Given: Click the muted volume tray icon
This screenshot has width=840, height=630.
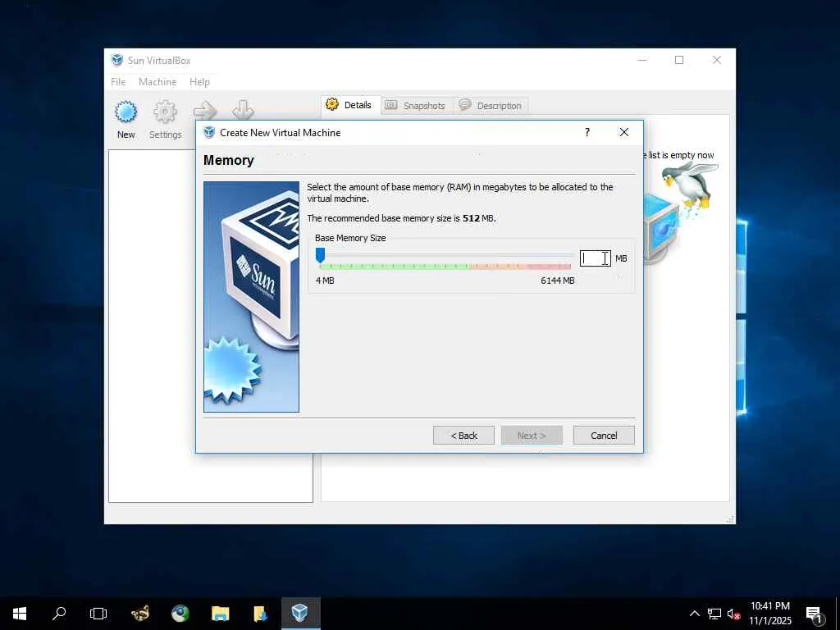Looking at the screenshot, I should (733, 614).
